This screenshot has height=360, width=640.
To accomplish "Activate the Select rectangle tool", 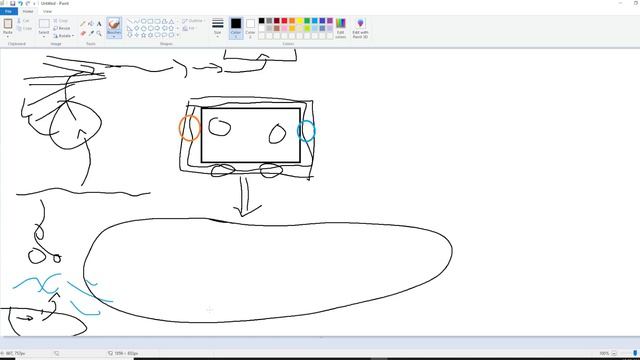I will 44,23.
